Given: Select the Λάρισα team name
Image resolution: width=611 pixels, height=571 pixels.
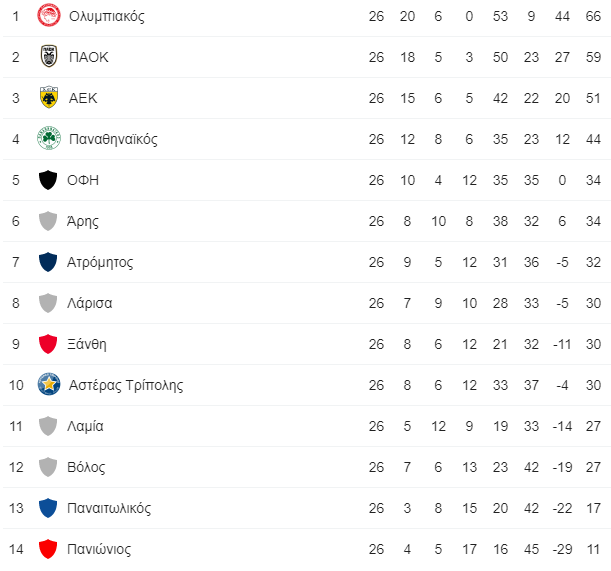Looking at the screenshot, I should click(91, 303).
